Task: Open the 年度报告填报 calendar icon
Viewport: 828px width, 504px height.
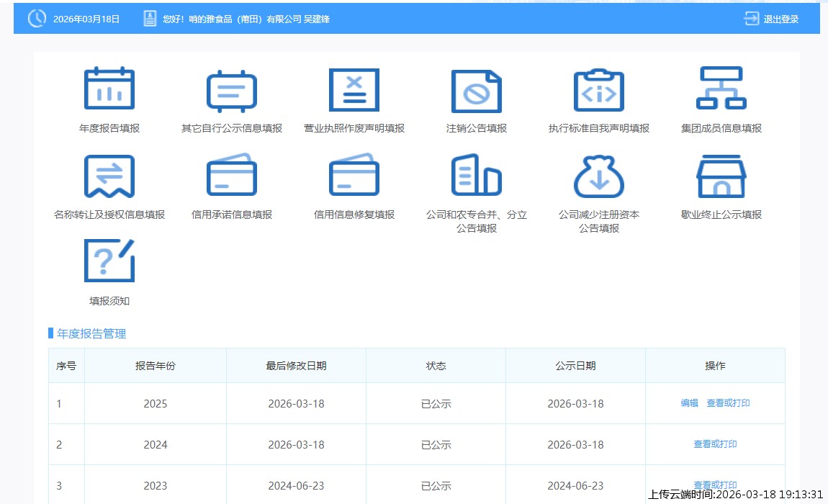Action: pyautogui.click(x=109, y=89)
